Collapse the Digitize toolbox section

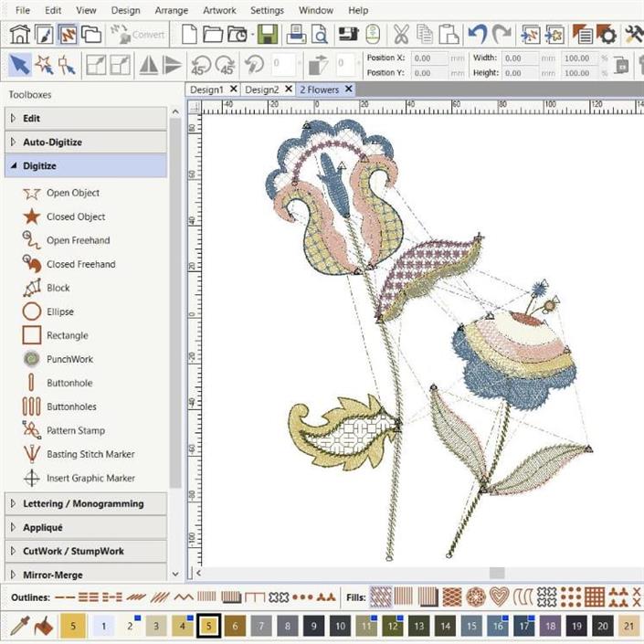click(39, 166)
